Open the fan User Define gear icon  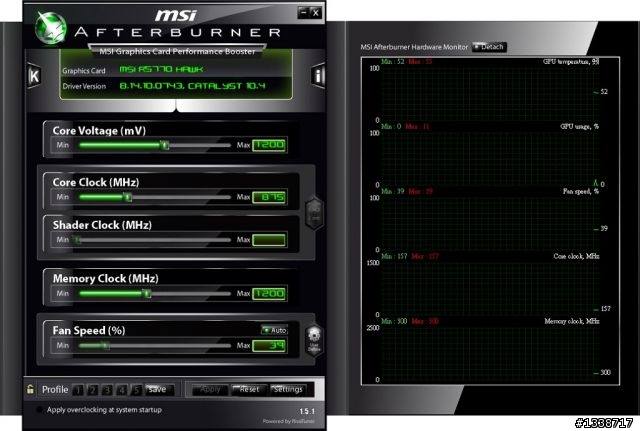click(x=314, y=341)
